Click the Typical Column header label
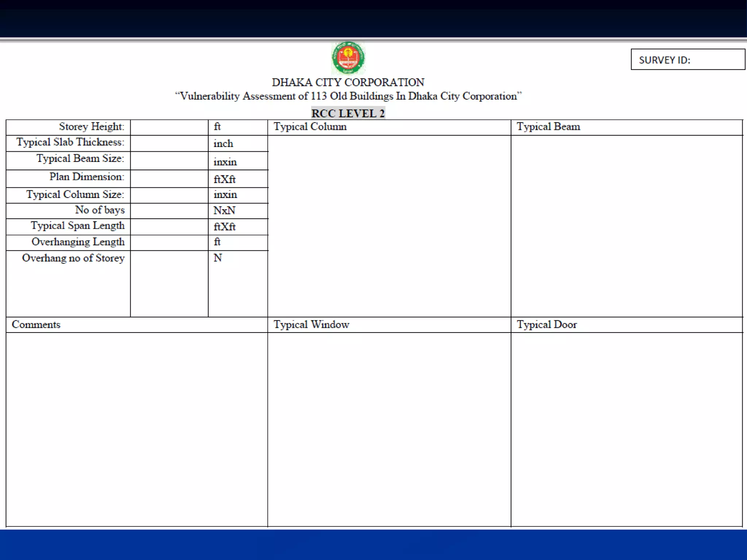747x560 pixels. point(310,127)
